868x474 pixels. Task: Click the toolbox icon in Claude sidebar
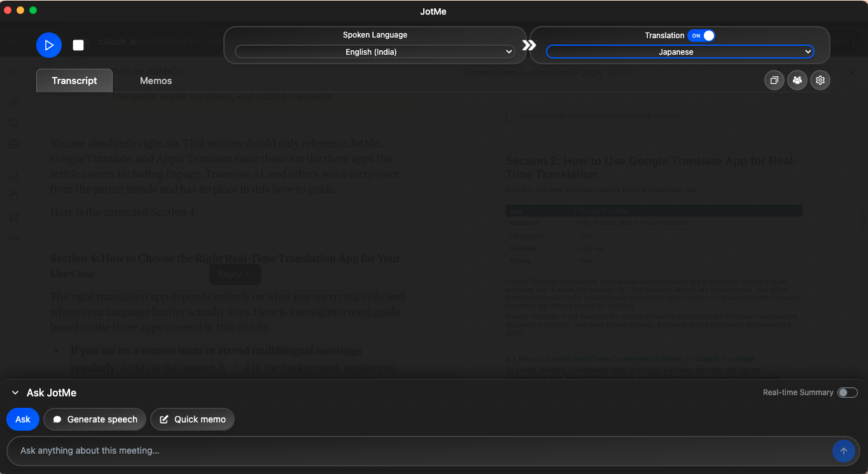[x=14, y=144]
